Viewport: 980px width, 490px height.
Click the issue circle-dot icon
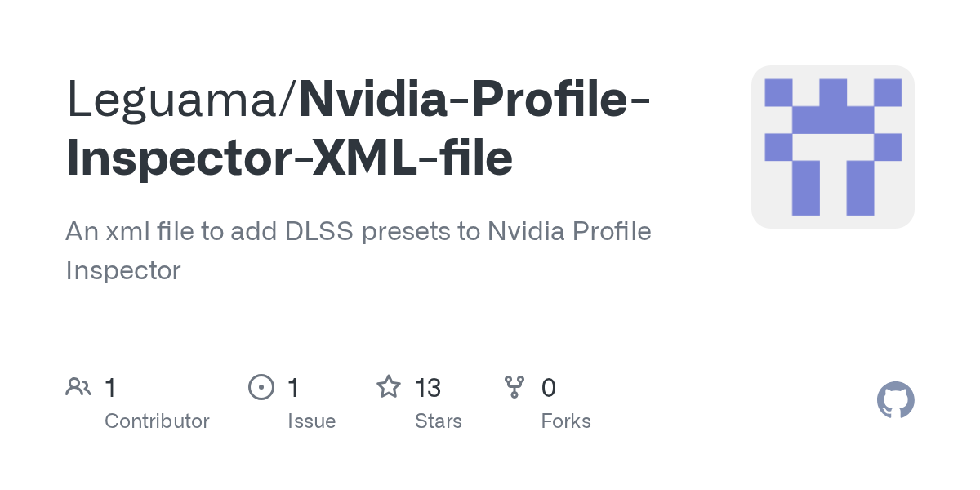pyautogui.click(x=261, y=387)
